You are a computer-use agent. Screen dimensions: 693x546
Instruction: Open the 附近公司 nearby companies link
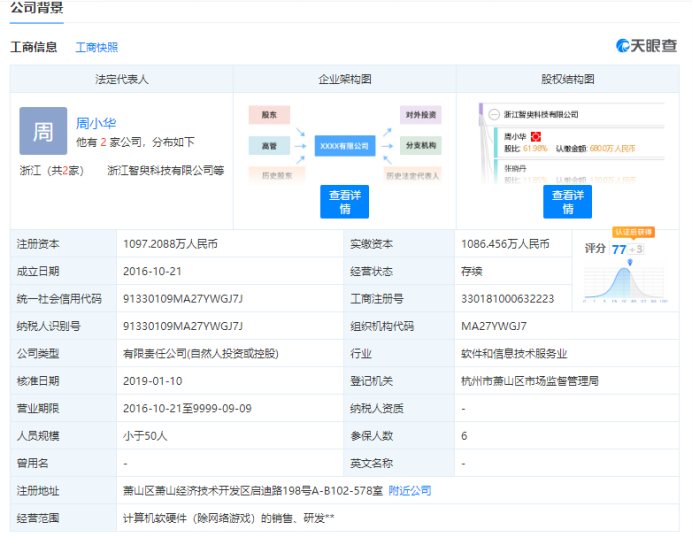pos(410,491)
